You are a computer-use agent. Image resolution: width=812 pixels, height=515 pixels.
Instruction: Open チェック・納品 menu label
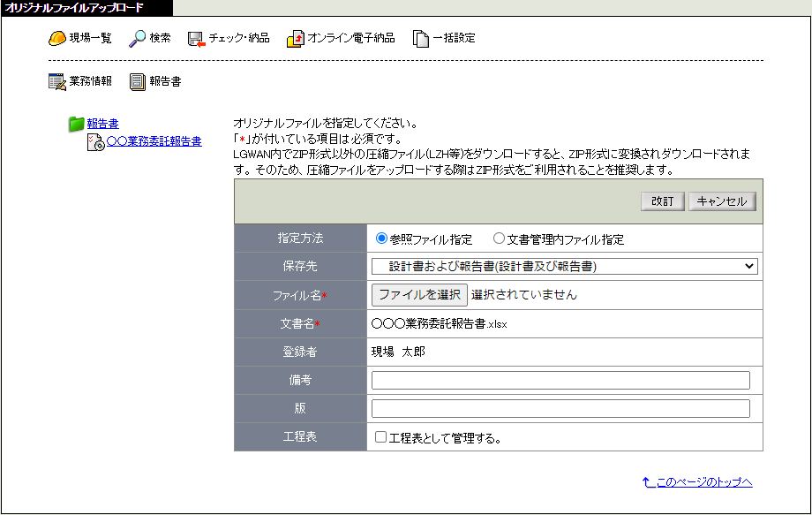[239, 38]
